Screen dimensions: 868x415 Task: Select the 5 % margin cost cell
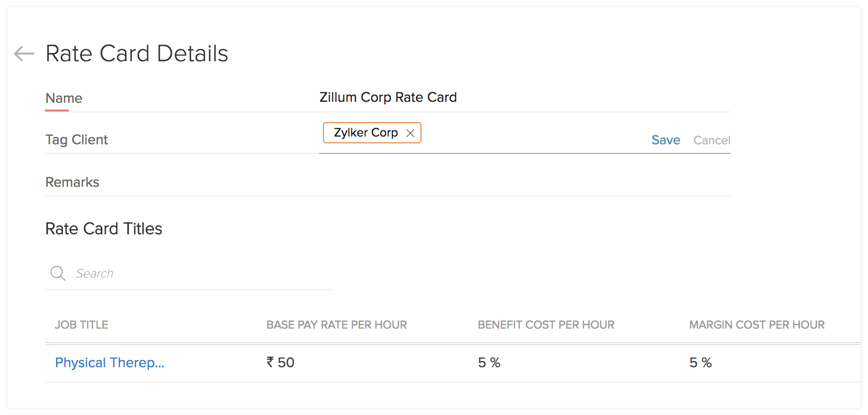700,362
